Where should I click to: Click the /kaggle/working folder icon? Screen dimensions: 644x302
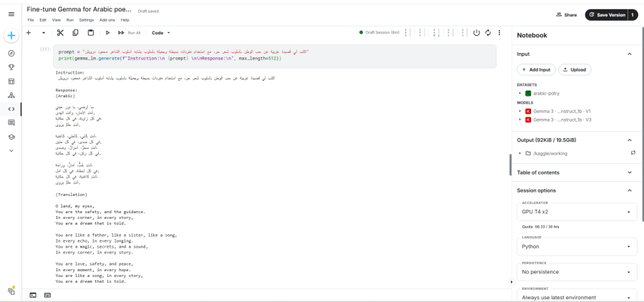pyautogui.click(x=528, y=153)
